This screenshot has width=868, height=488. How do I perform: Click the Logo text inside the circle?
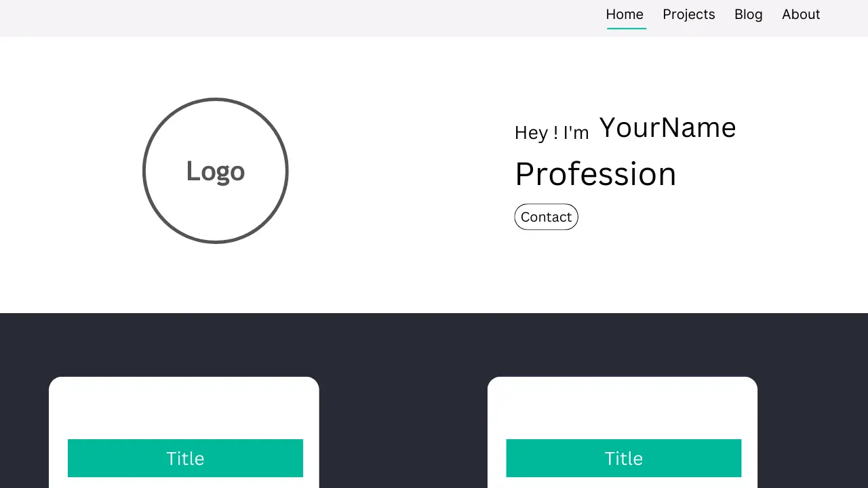pos(215,171)
